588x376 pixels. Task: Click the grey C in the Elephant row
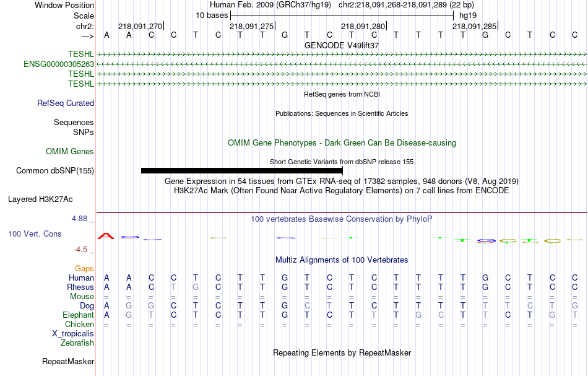[x=441, y=315]
